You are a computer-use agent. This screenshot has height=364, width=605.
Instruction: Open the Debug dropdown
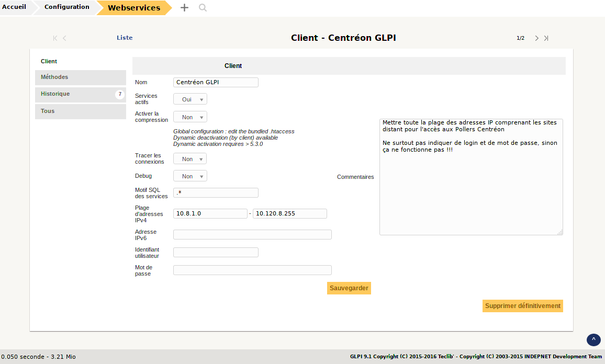tap(189, 176)
